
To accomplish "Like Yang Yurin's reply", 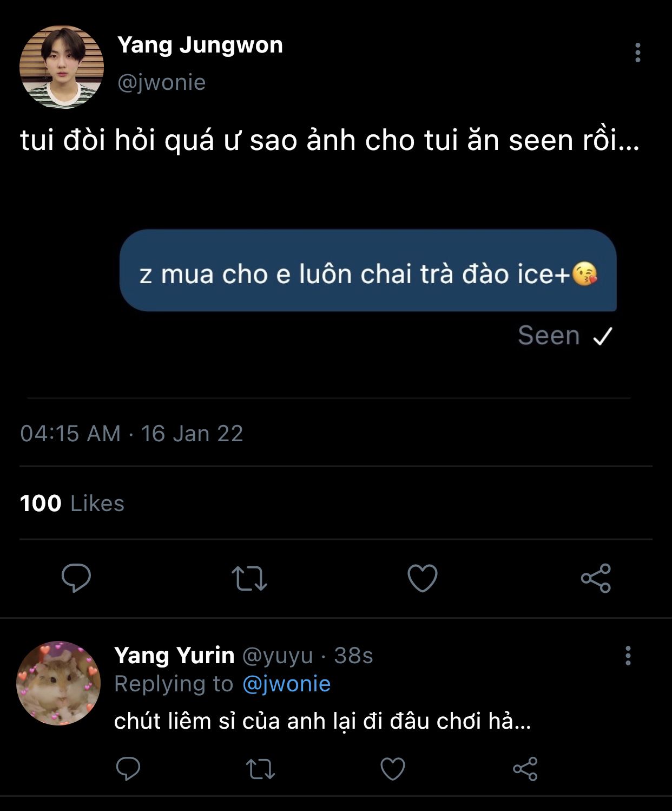I will [393, 768].
